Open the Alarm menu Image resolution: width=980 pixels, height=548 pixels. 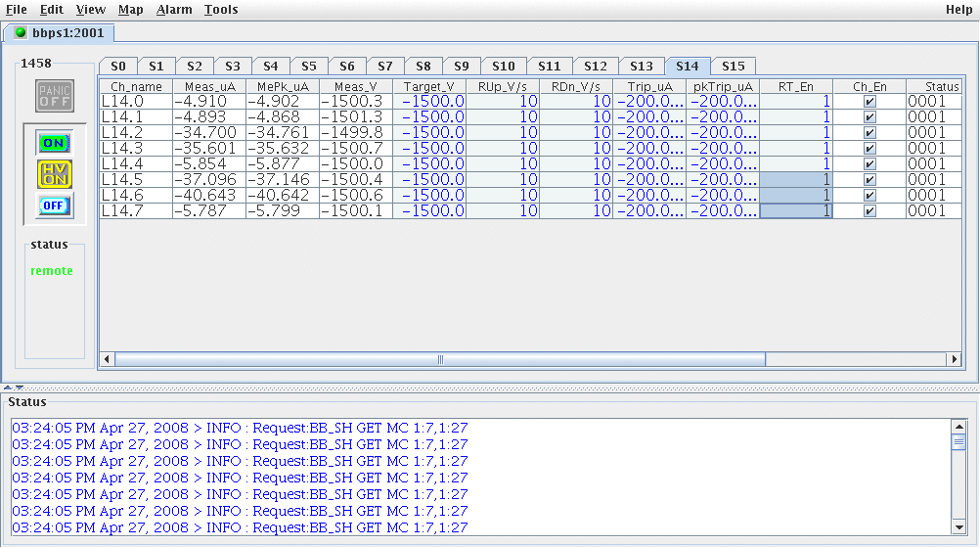pyautogui.click(x=174, y=10)
